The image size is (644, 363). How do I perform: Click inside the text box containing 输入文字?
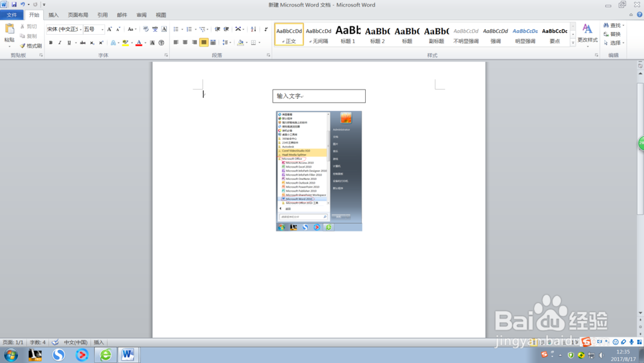[x=319, y=96]
